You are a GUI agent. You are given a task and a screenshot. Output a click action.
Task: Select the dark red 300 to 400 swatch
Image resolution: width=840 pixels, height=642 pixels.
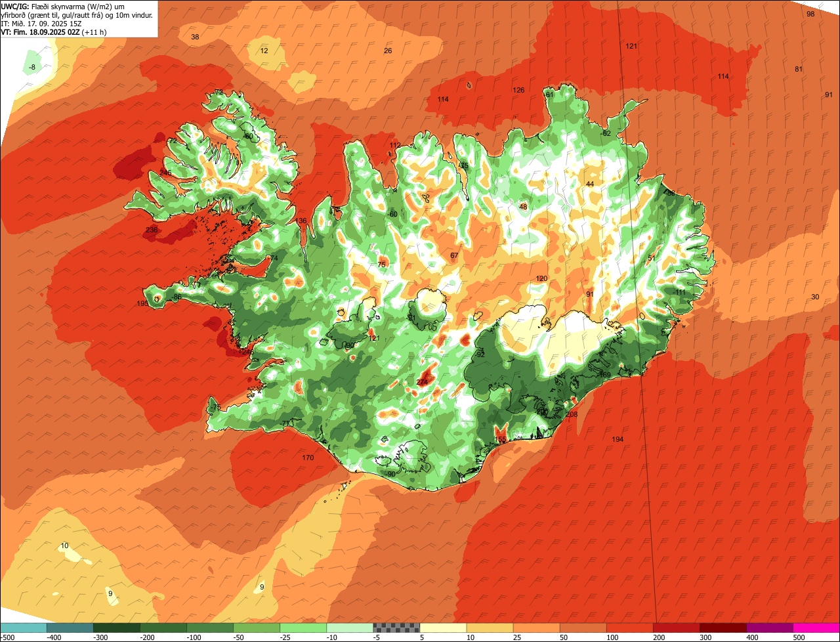[722, 628]
